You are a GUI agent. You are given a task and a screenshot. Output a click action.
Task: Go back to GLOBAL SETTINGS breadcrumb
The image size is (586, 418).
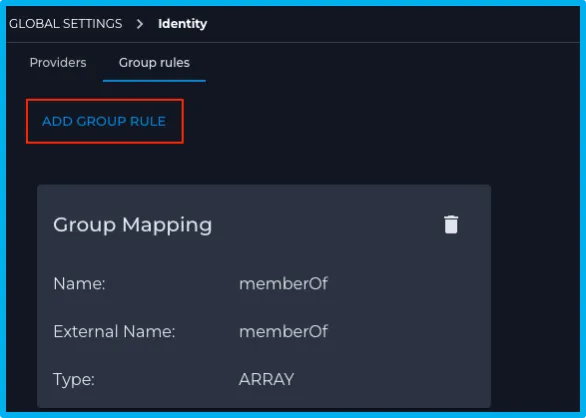click(x=65, y=24)
